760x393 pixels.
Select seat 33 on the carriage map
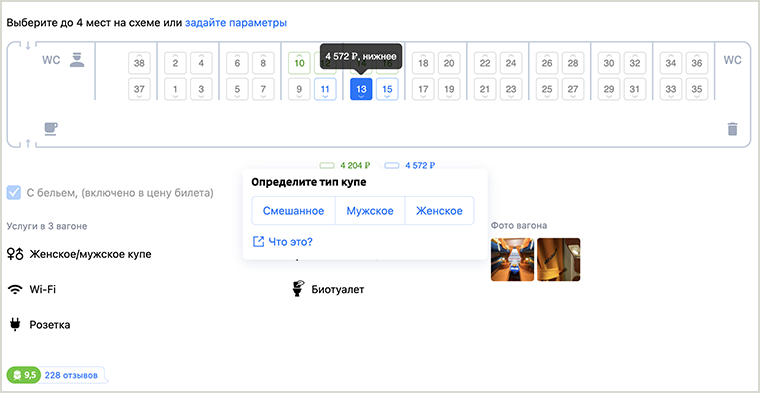(x=671, y=89)
